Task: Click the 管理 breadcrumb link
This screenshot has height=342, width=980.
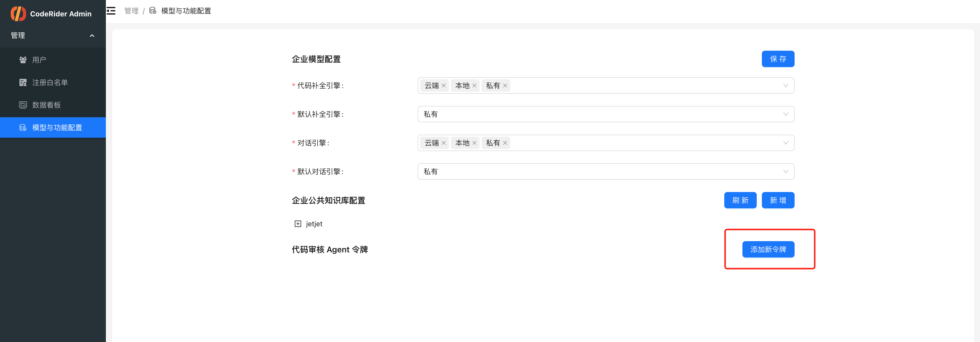Action: click(x=132, y=11)
